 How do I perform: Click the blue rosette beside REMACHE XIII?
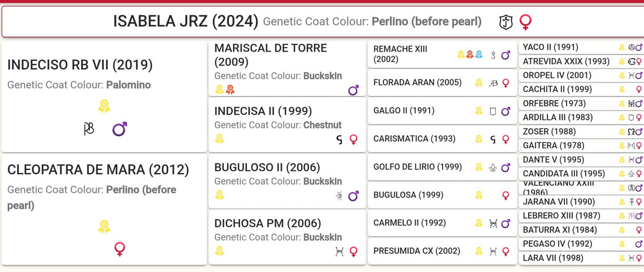pos(478,55)
